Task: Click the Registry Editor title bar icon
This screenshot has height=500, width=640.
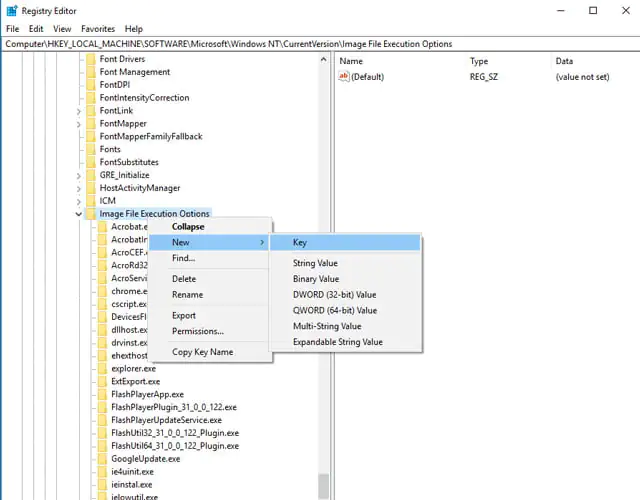Action: [11, 10]
